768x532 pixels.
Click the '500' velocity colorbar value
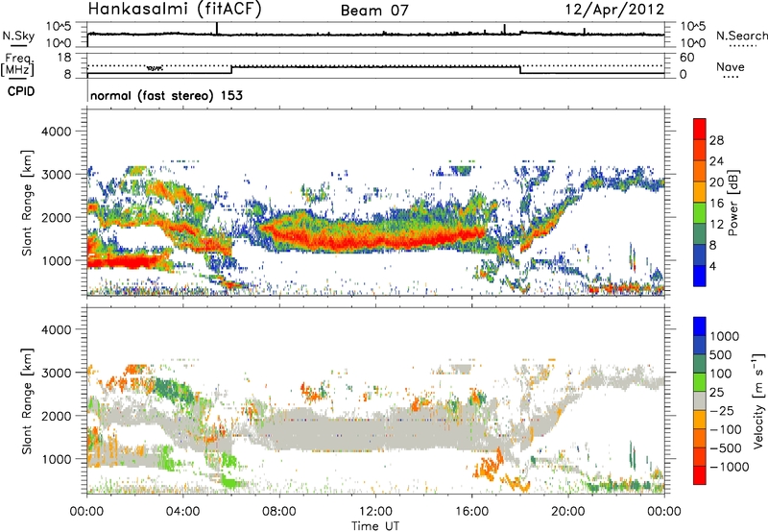pyautogui.click(x=721, y=355)
